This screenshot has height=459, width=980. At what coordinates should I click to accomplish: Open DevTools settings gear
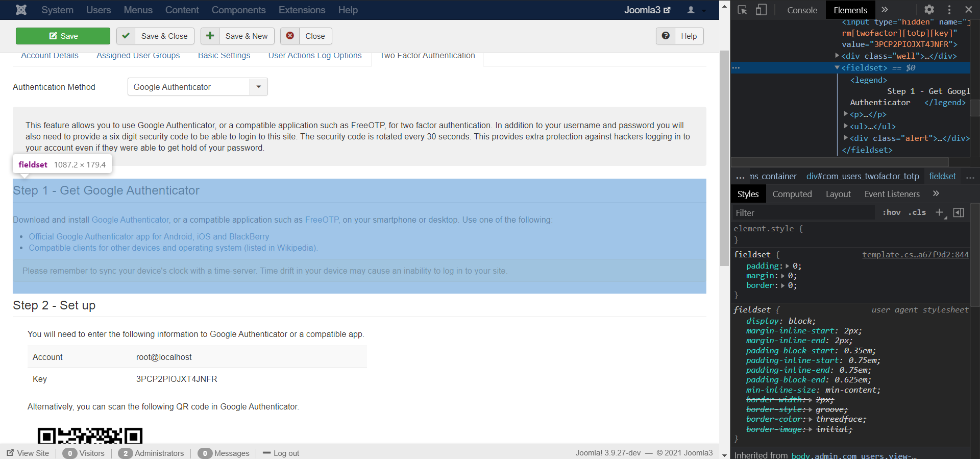coord(929,10)
